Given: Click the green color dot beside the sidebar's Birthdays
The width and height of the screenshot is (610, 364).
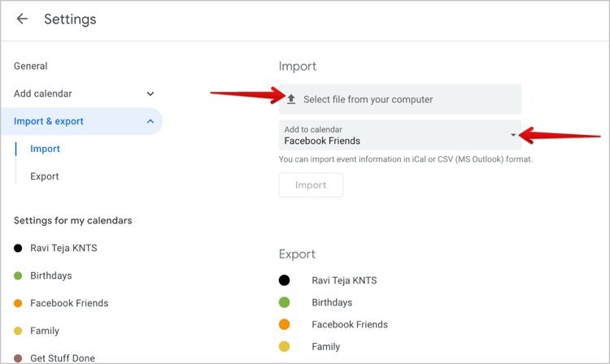Looking at the screenshot, I should 18,275.
